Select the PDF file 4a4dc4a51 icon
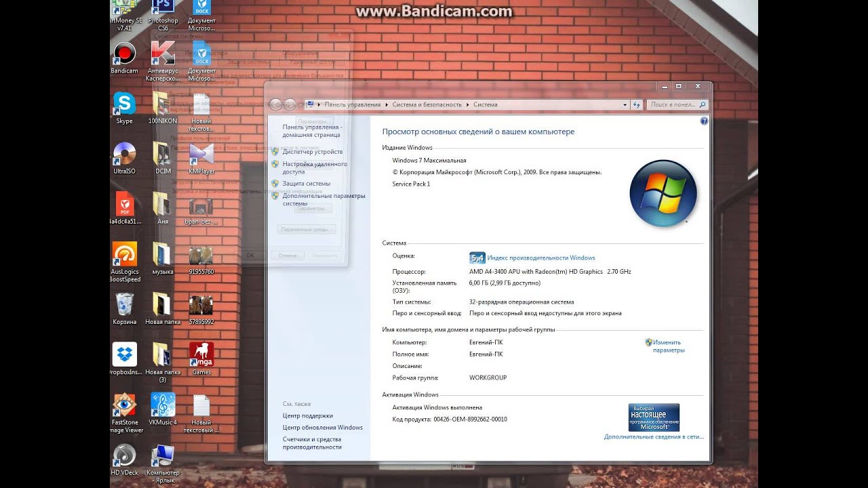 125,209
